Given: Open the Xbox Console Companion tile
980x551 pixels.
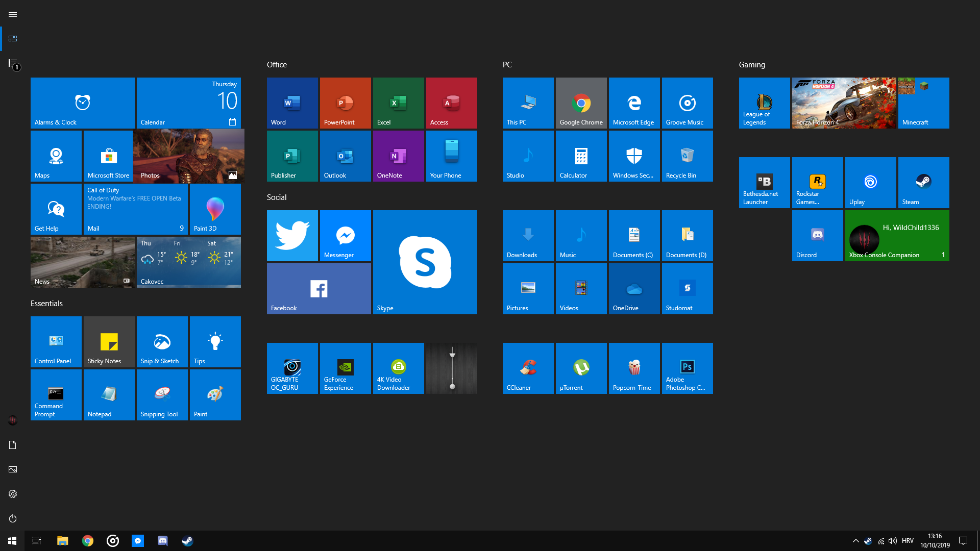Looking at the screenshot, I should click(897, 235).
